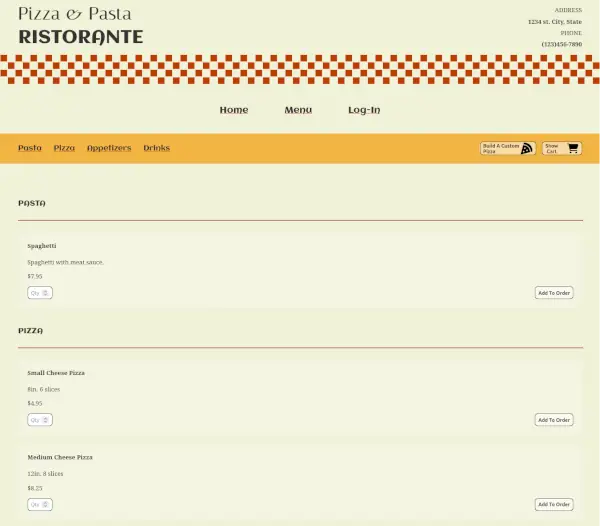Open the Build A Custom Pizza button
Screen dimensions: 600x526
[508, 148]
